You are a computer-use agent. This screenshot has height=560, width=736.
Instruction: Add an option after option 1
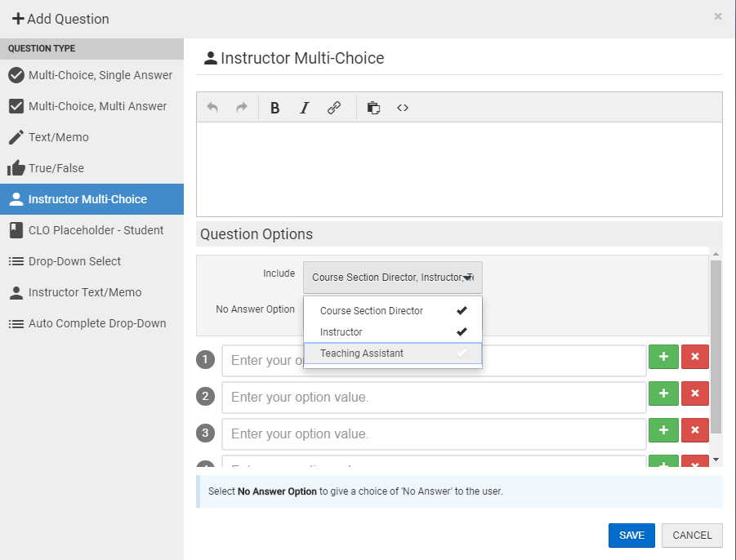click(663, 357)
